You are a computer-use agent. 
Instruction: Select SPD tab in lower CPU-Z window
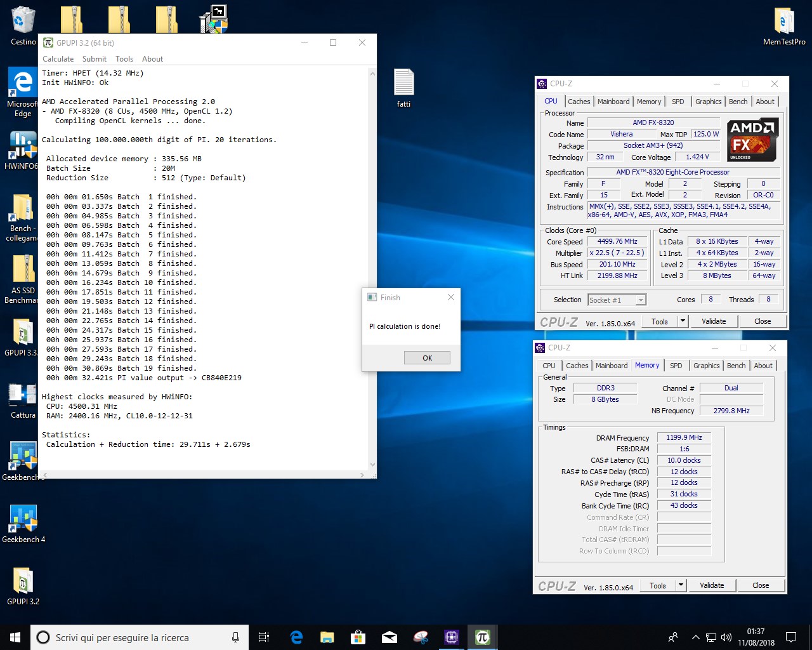pos(676,366)
